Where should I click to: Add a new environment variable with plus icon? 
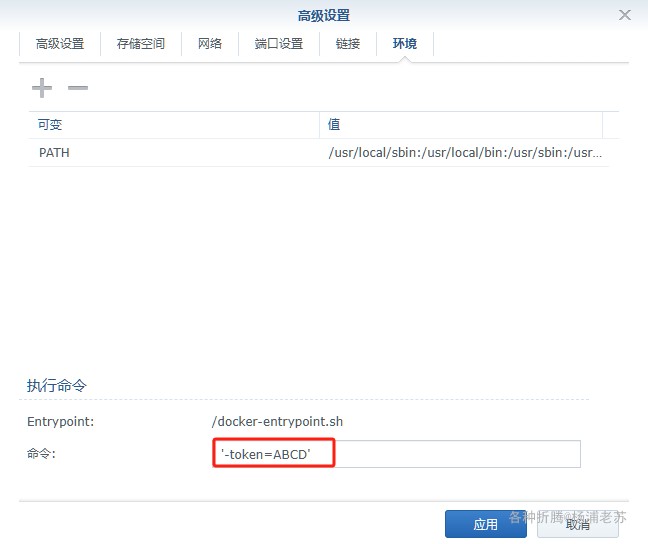point(42,88)
